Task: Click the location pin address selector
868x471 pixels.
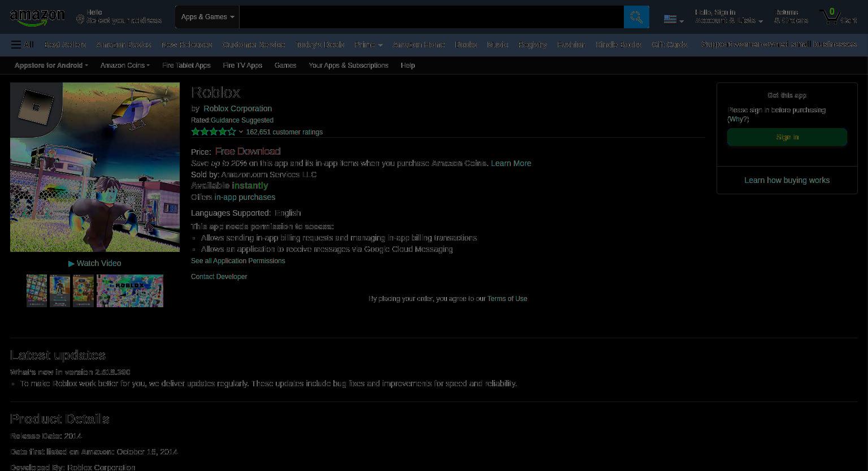Action: pyautogui.click(x=119, y=16)
